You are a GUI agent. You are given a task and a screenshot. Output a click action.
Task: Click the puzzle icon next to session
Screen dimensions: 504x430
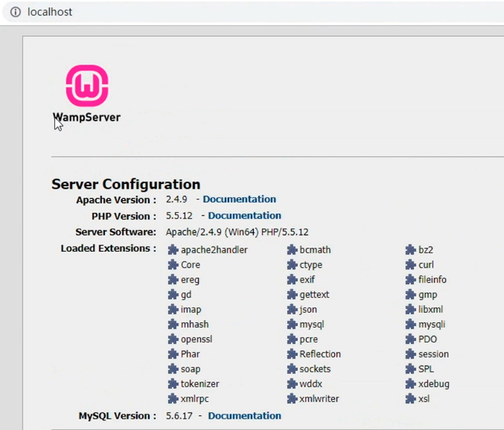point(410,354)
